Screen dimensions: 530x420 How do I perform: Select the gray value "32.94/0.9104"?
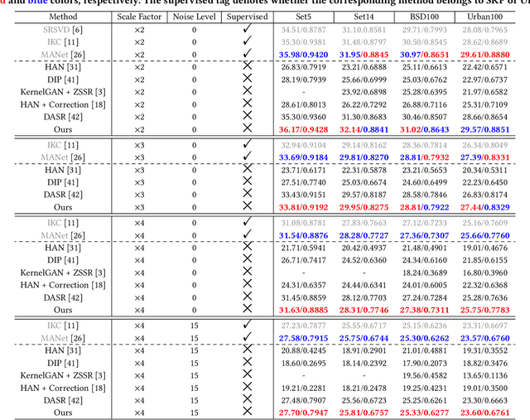(304, 146)
